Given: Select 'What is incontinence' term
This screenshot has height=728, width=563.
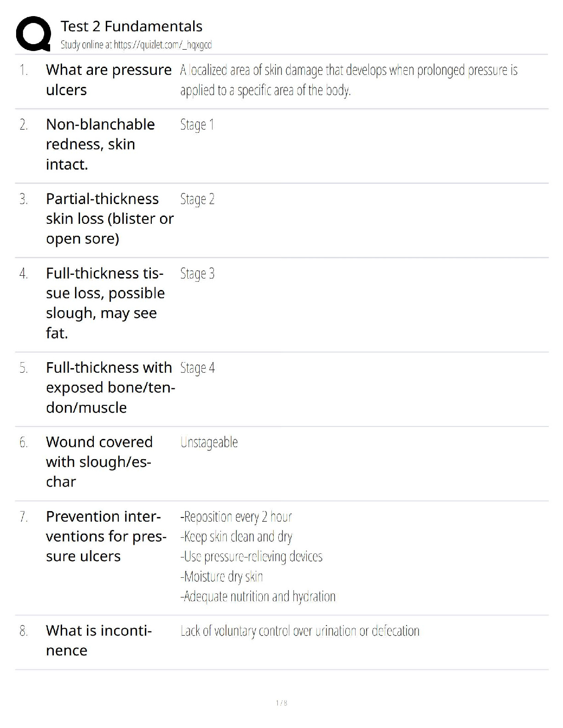Looking at the screenshot, I should tap(99, 640).
